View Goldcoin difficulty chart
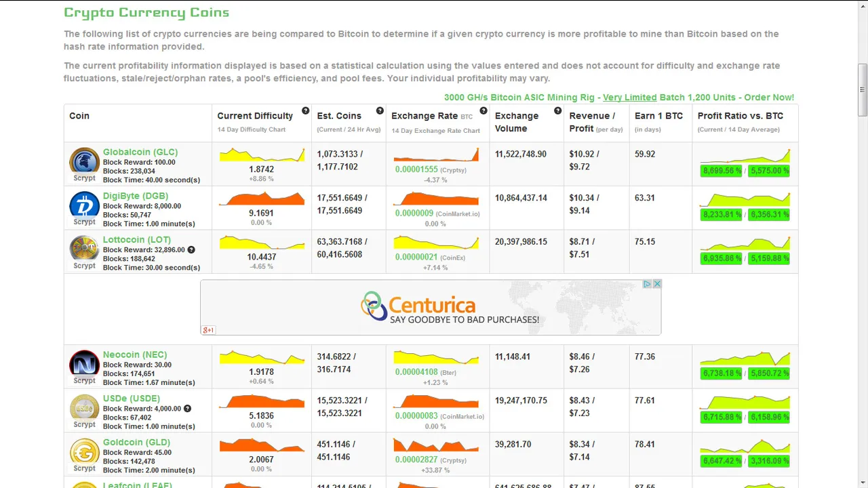Image resolution: width=868 pixels, height=488 pixels. pos(262,445)
